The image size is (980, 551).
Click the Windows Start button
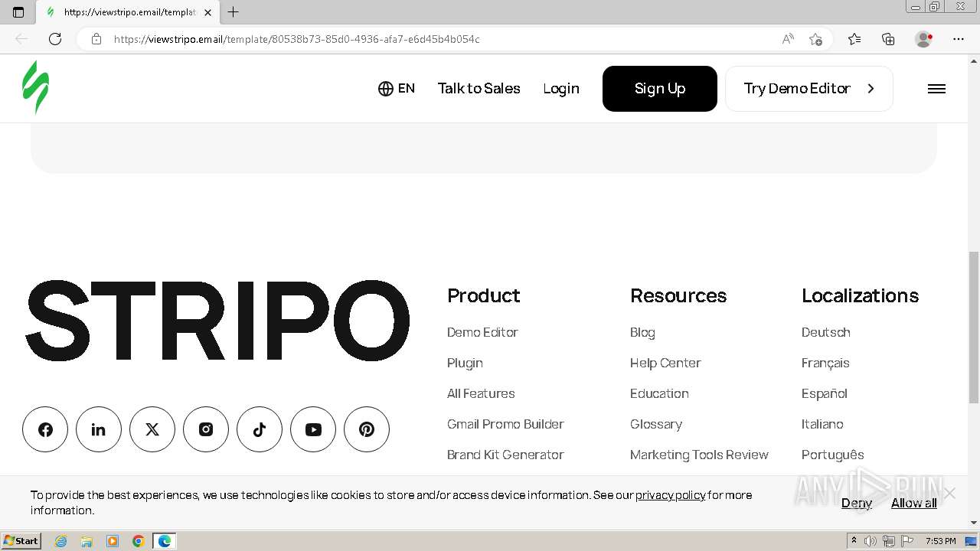pos(21,541)
